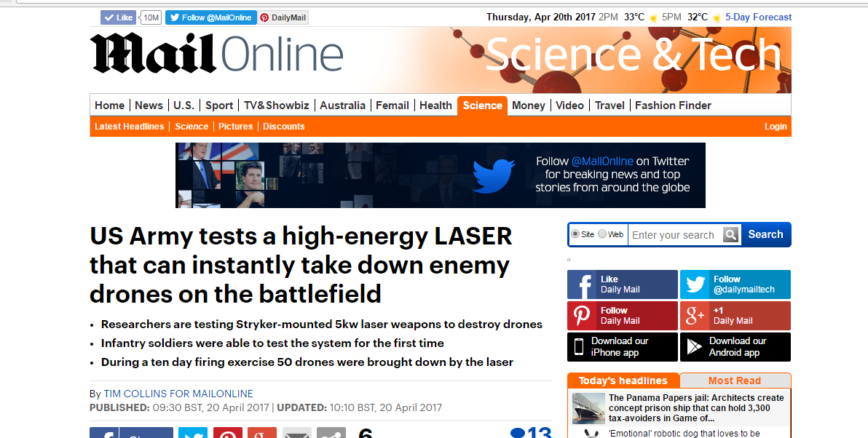Image resolution: width=868 pixels, height=438 pixels.
Task: Share the article via the email envelope icon
Action: click(296, 432)
